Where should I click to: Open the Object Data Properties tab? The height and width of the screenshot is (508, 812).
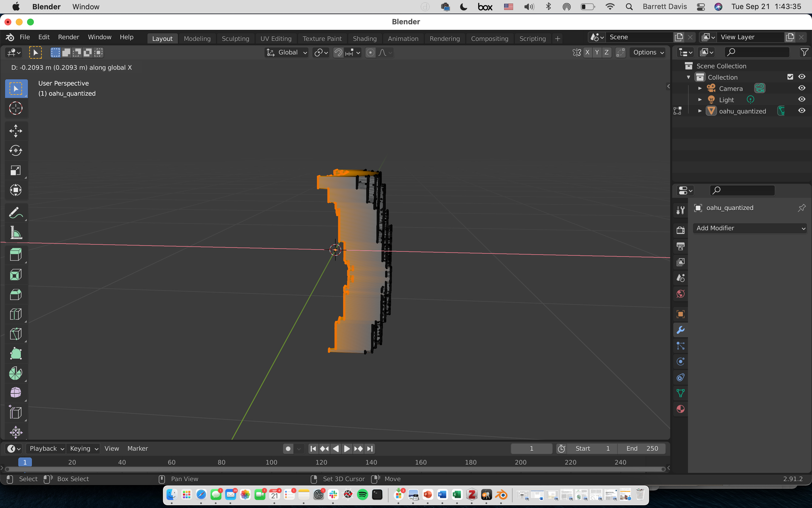pyautogui.click(x=680, y=393)
